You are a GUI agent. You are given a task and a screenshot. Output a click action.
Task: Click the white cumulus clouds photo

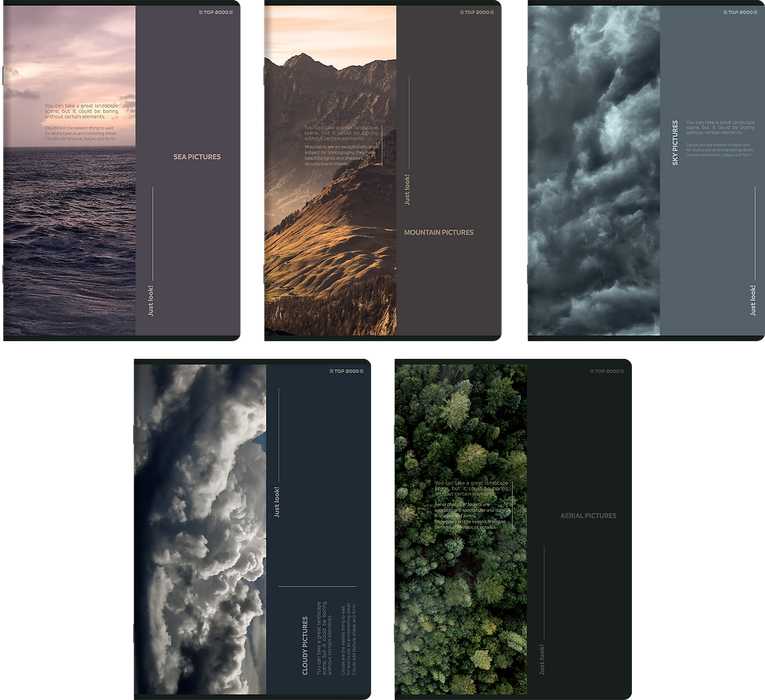tap(200, 536)
